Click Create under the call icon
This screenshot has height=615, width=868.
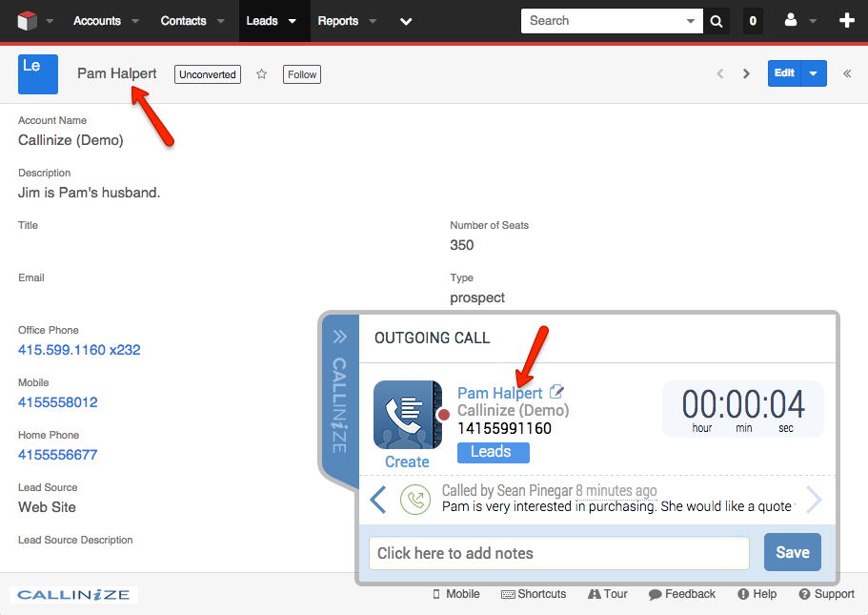click(x=407, y=462)
